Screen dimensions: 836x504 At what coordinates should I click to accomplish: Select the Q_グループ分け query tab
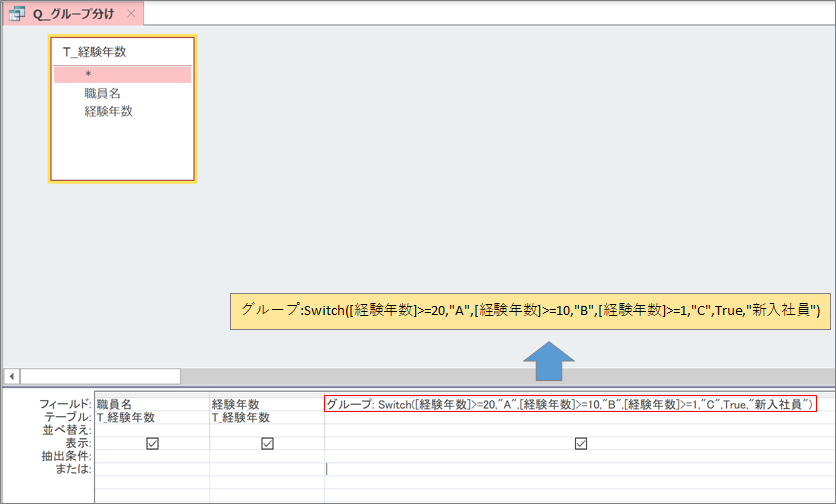[x=73, y=14]
